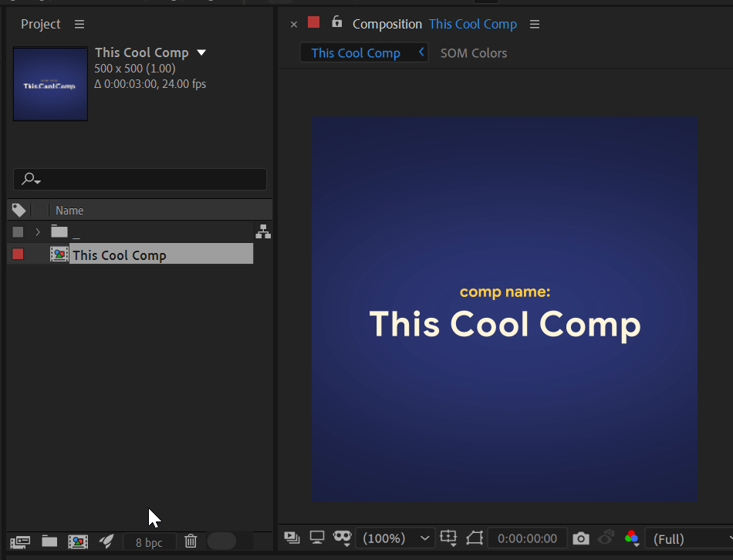733x560 pixels.
Task: Click the 8 bpc color depth button
Action: click(x=149, y=542)
